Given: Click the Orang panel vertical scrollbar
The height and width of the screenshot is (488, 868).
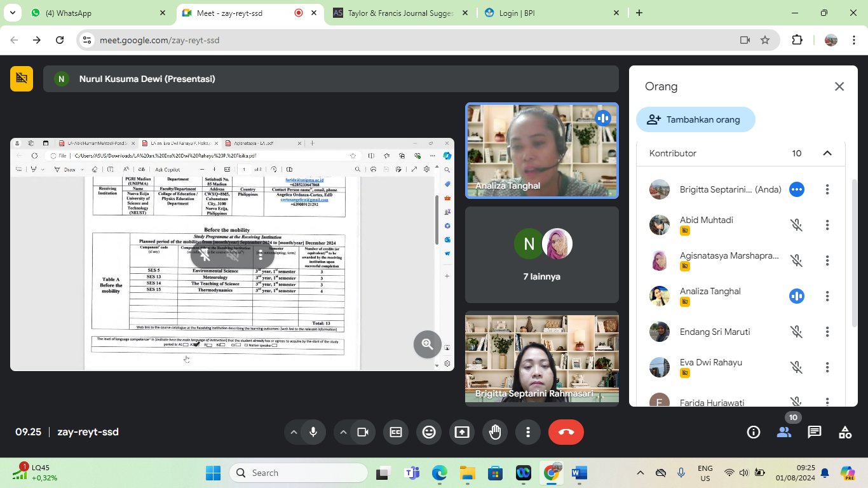Looking at the screenshot, I should (855, 254).
